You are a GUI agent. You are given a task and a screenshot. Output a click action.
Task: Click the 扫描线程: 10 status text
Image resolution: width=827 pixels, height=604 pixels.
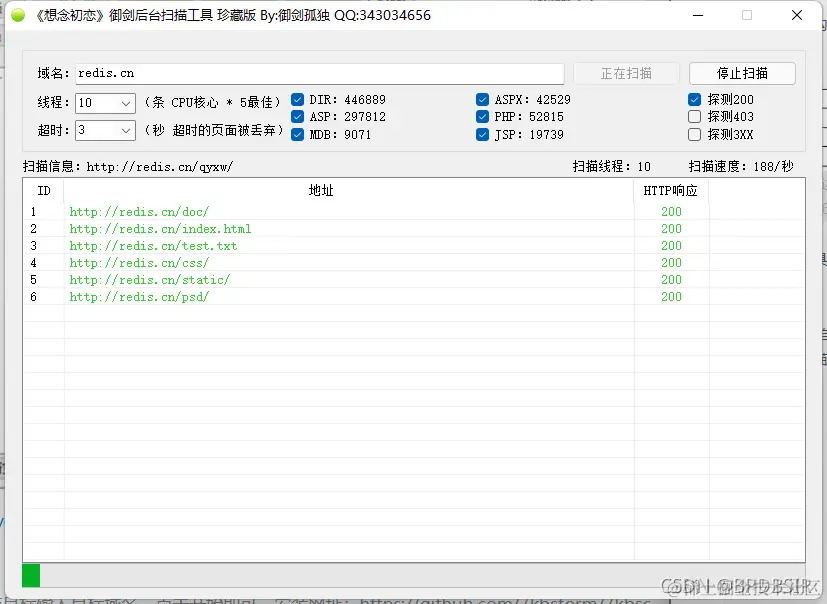click(612, 167)
